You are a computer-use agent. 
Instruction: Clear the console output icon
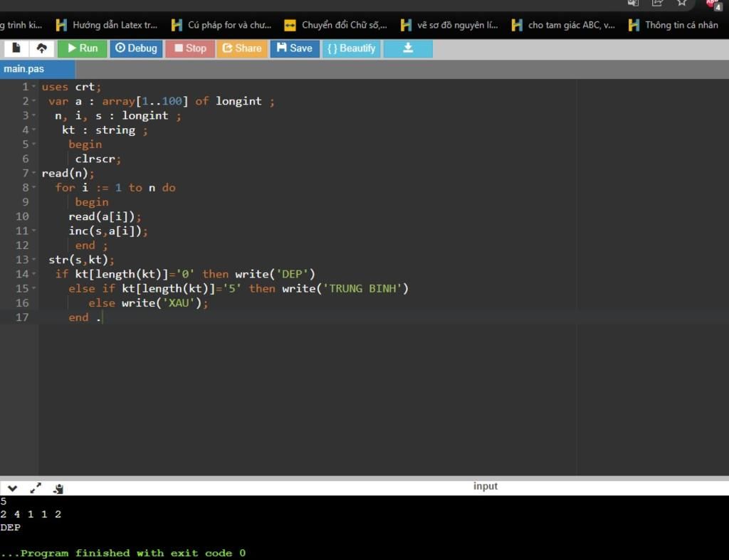coord(58,488)
